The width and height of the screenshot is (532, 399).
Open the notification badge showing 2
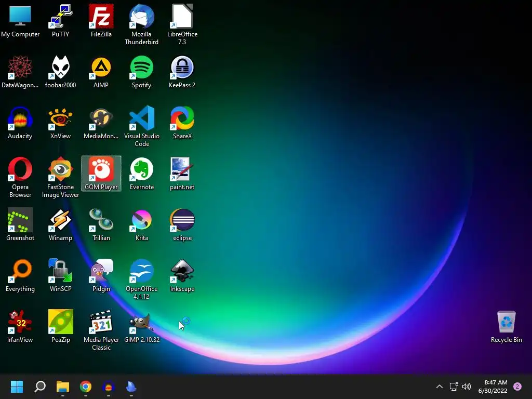click(517, 387)
